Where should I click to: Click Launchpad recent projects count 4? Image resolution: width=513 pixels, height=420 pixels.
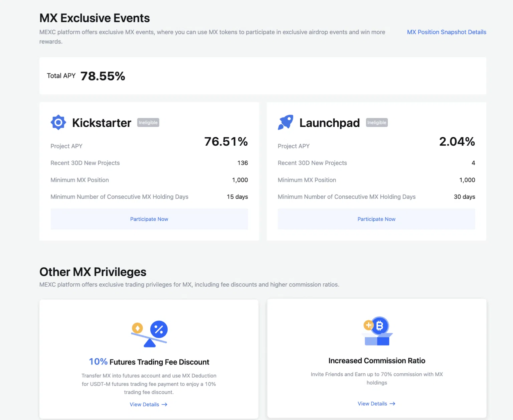(473, 163)
